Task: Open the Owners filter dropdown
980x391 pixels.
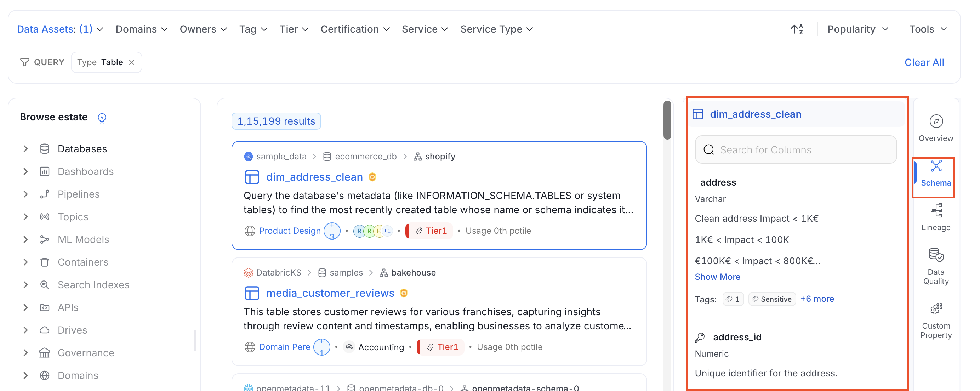Action: coord(203,29)
